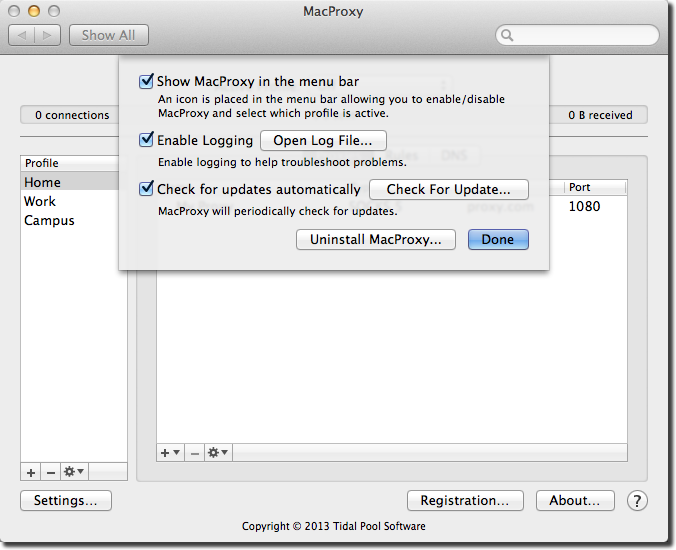Click the 0 B received status
This screenshot has height=550, width=676.
pos(600,115)
